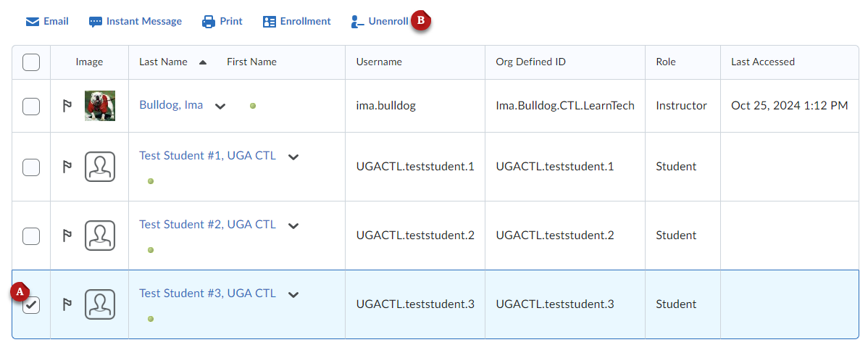Click the Instant Message speech bubble icon
The height and width of the screenshot is (345, 868).
click(x=96, y=22)
